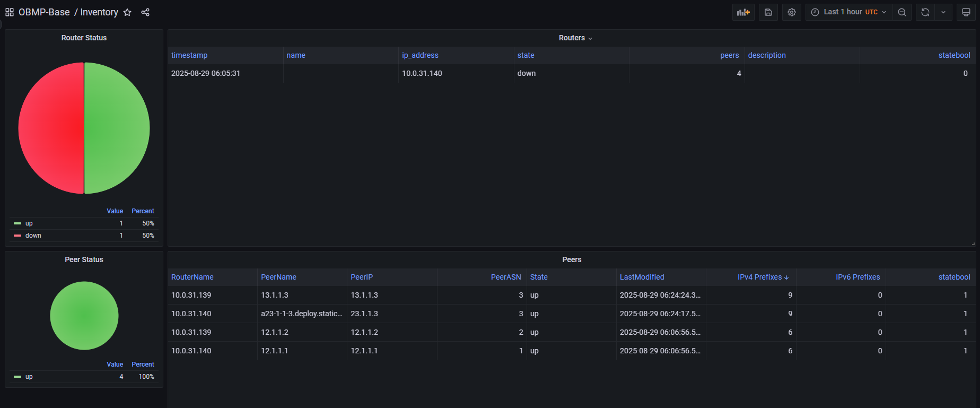Cycle the view mode monitor icon
The height and width of the screenshot is (408, 980).
966,12
